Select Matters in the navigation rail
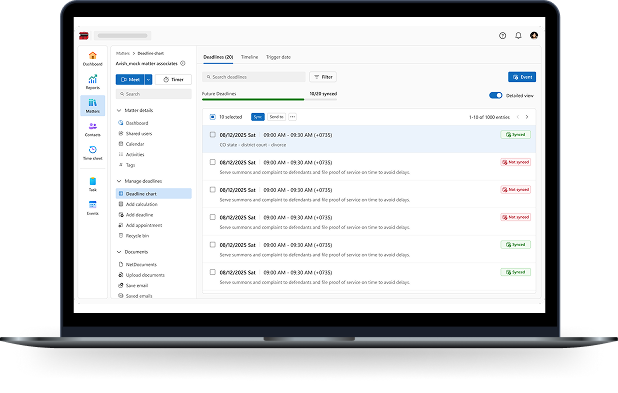 pyautogui.click(x=93, y=106)
